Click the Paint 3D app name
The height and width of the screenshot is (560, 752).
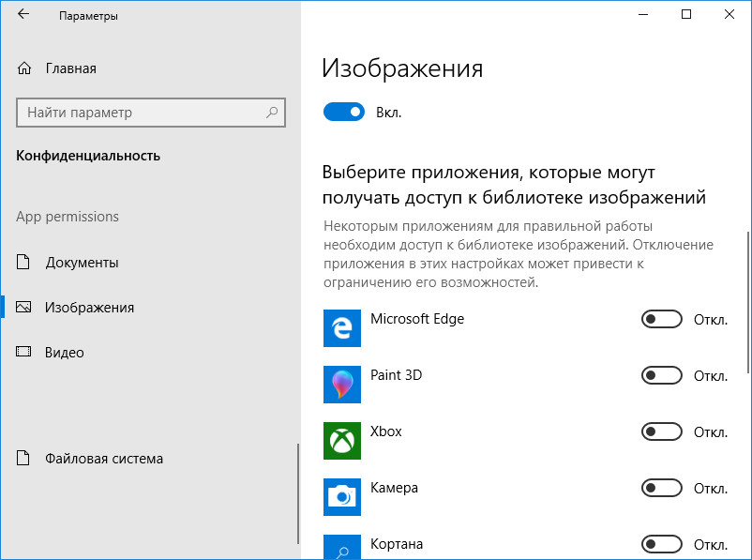[396, 375]
